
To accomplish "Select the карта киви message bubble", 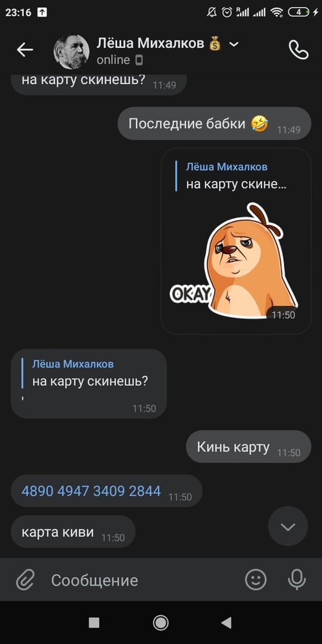I will [x=73, y=531].
